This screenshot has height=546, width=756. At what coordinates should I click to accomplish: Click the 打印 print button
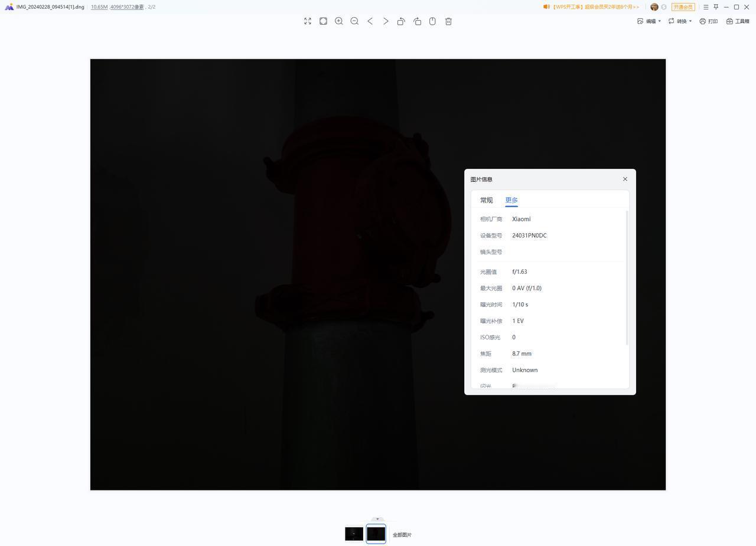point(709,21)
